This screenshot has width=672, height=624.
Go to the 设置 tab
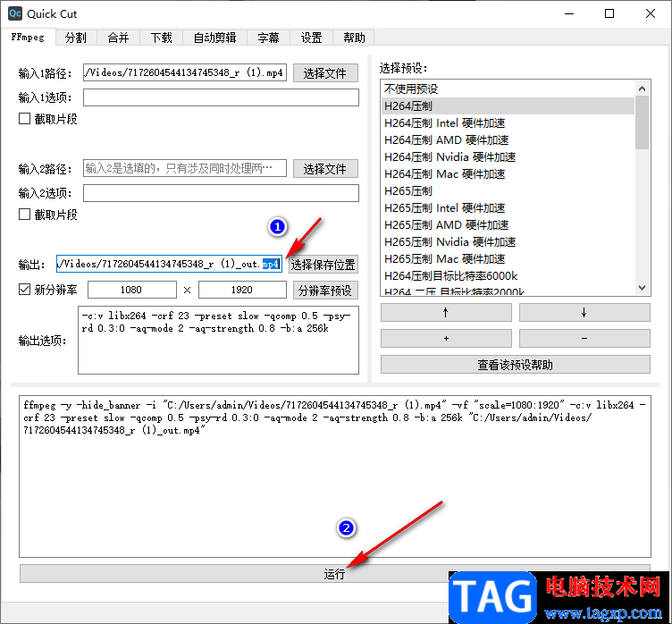tap(312, 38)
